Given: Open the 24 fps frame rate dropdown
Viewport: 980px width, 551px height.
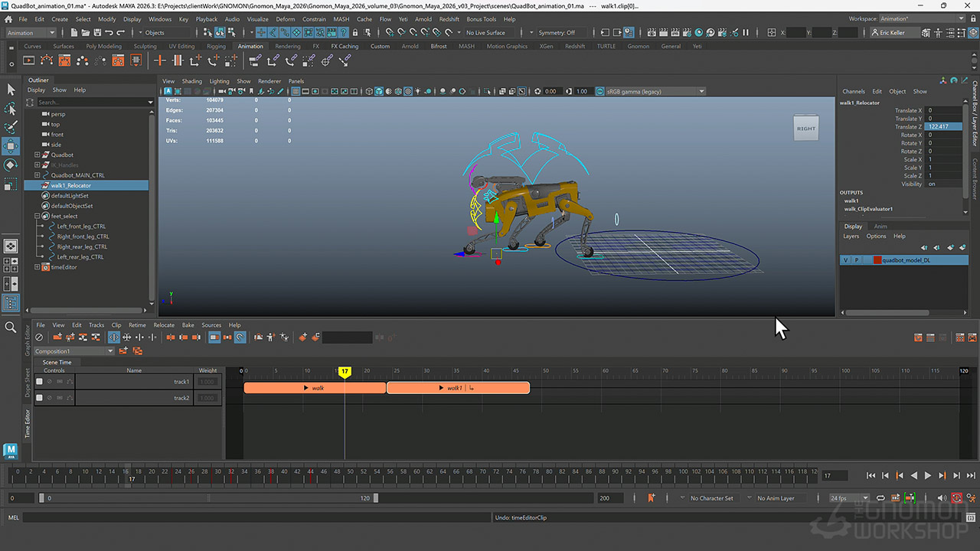Looking at the screenshot, I should coord(849,498).
